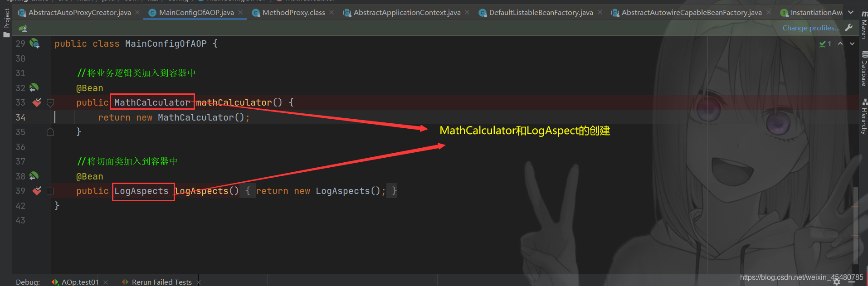Click the Spring class gutter icon on line 29
The width and height of the screenshot is (868, 286).
pyautogui.click(x=34, y=44)
